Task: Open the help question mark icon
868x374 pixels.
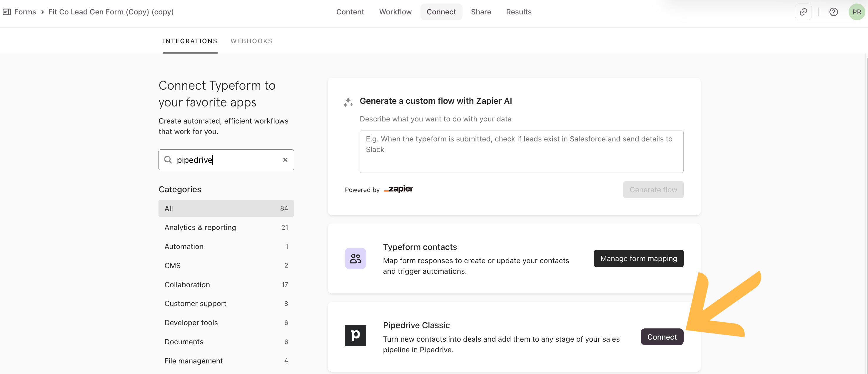Action: tap(833, 12)
